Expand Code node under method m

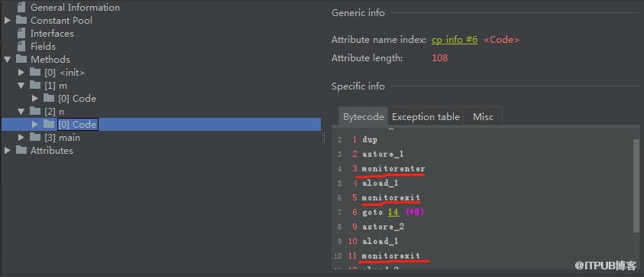point(35,99)
